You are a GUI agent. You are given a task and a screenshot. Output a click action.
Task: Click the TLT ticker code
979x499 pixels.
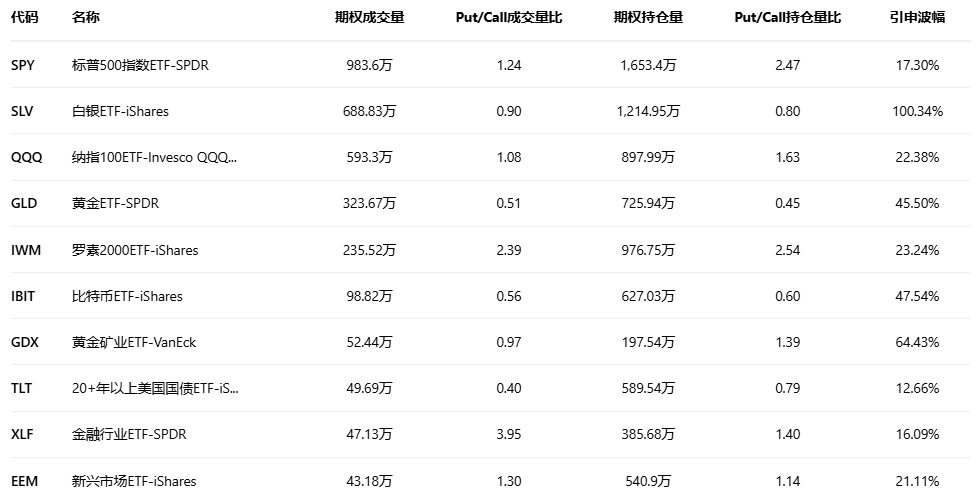coord(22,388)
